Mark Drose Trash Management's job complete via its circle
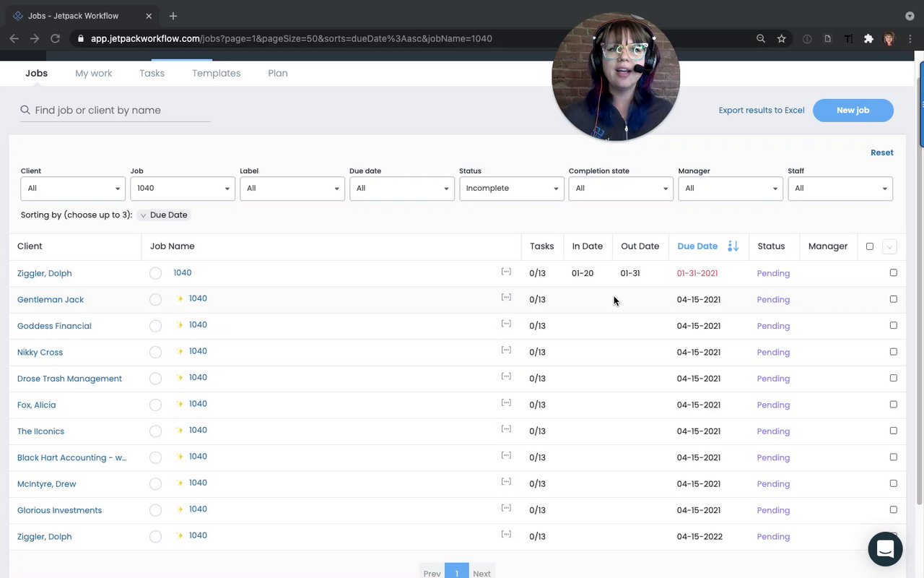 155,379
